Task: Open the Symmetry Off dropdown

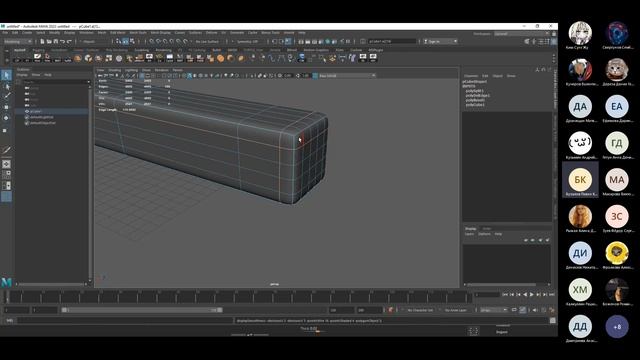Action: click(x=247, y=41)
